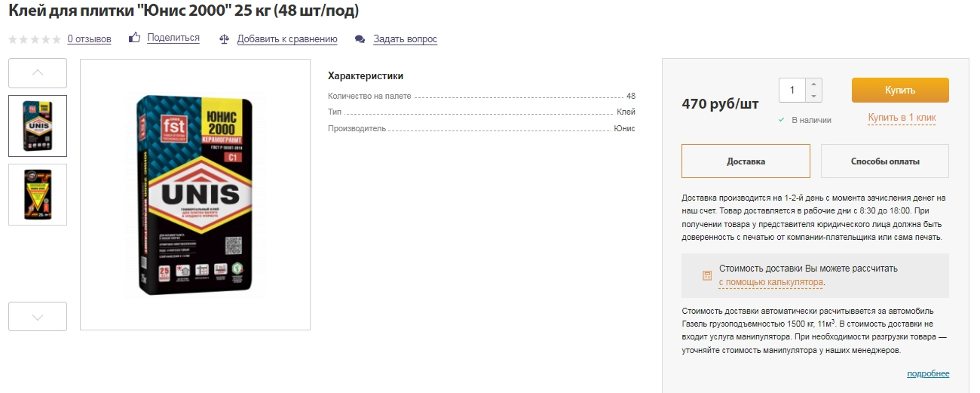The width and height of the screenshot is (980, 393).
Task: Decrease quantity with down stepper arrow
Action: coord(813,96)
